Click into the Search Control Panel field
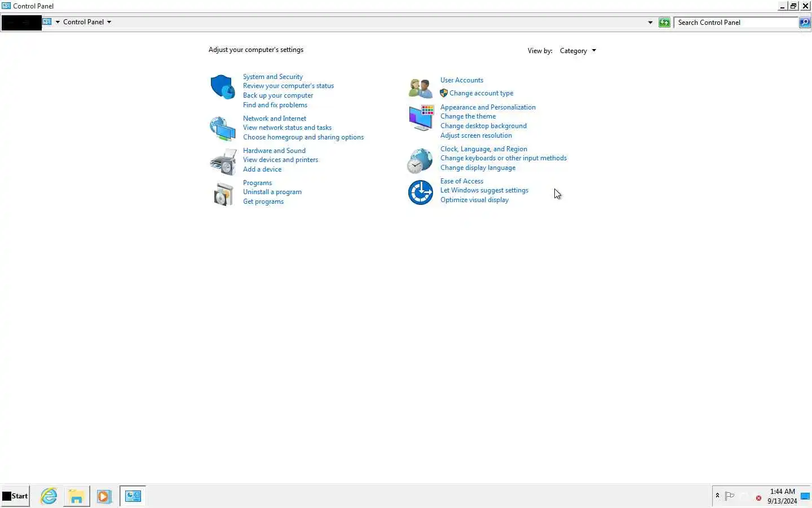812x508 pixels. point(736,23)
